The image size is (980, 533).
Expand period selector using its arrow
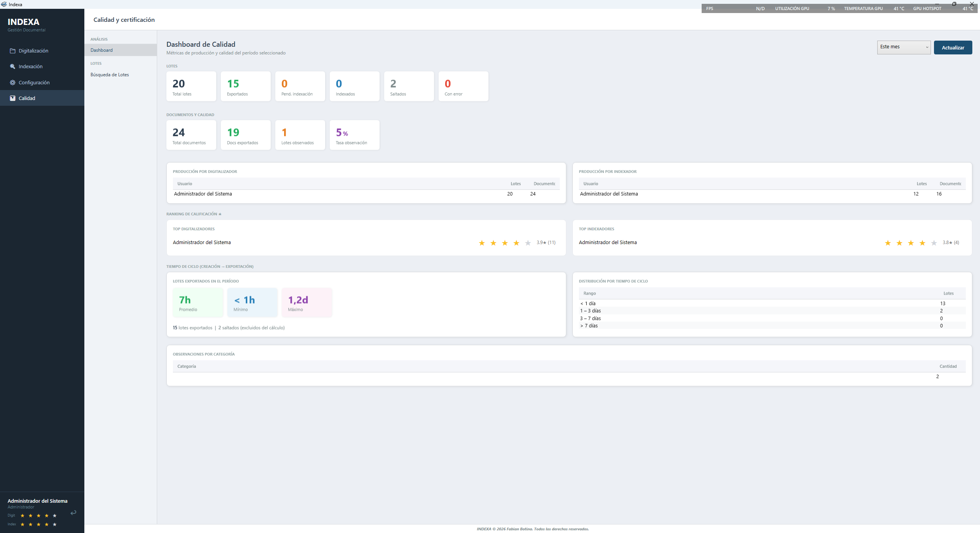coord(927,47)
